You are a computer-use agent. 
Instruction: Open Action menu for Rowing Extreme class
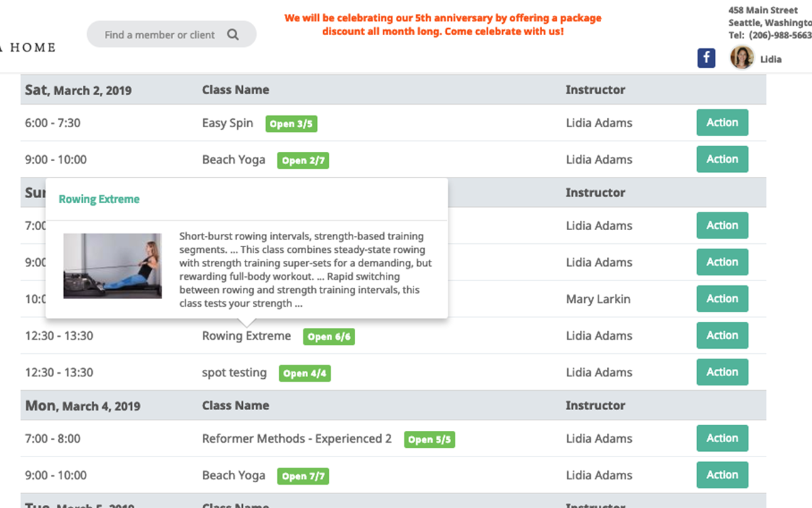[722, 336]
